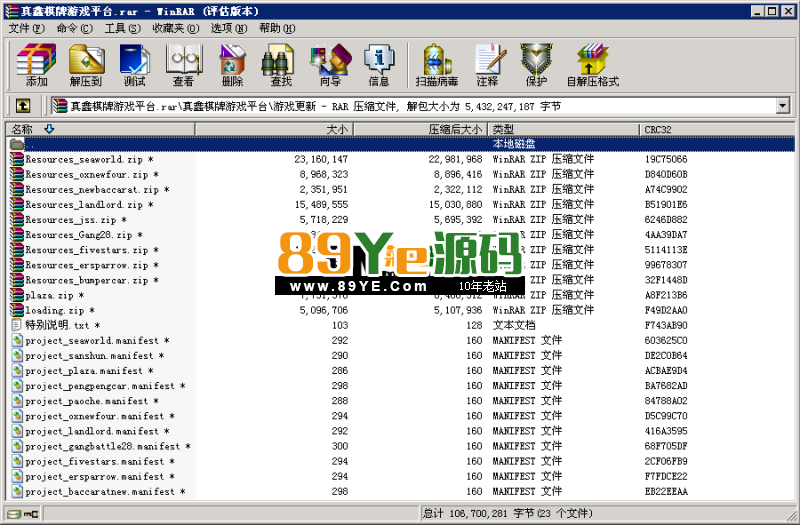The image size is (800, 525).
Task: Open the Tools (工具) menu
Action: pos(122,29)
